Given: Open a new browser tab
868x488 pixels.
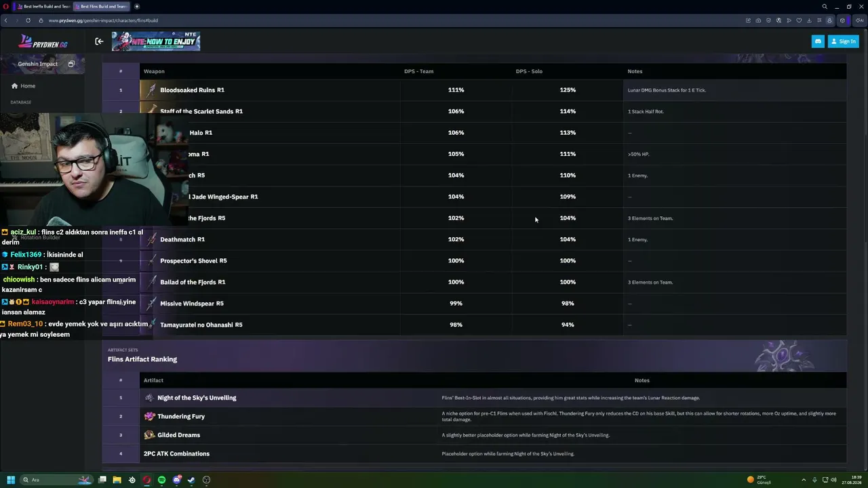Looking at the screenshot, I should pyautogui.click(x=136, y=6).
